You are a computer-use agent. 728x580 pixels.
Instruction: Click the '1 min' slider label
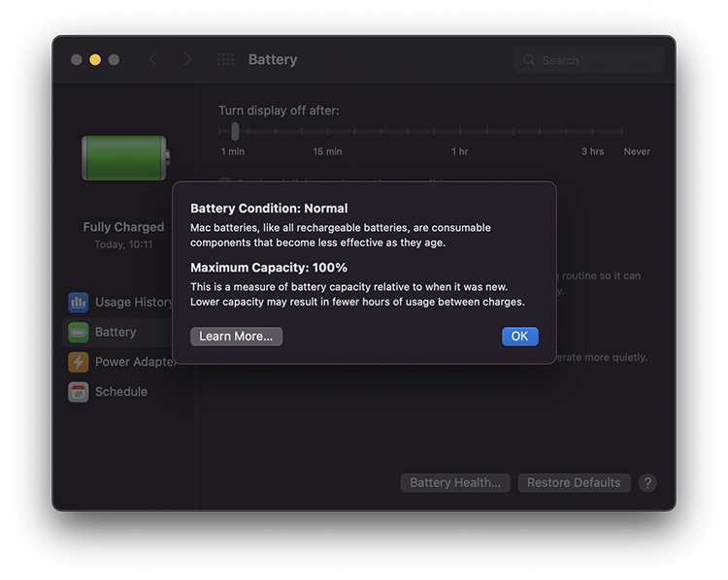pos(233,151)
